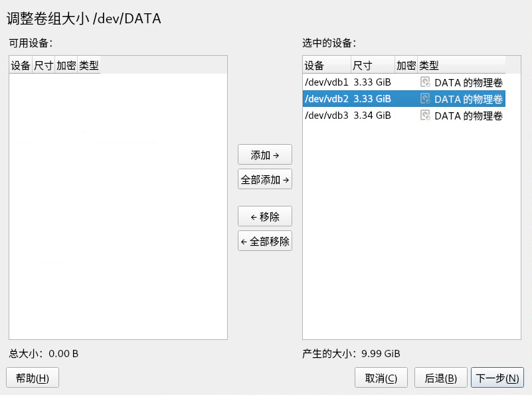
Task: Select the /dev/vdb3 device row
Action: [x=327, y=116]
